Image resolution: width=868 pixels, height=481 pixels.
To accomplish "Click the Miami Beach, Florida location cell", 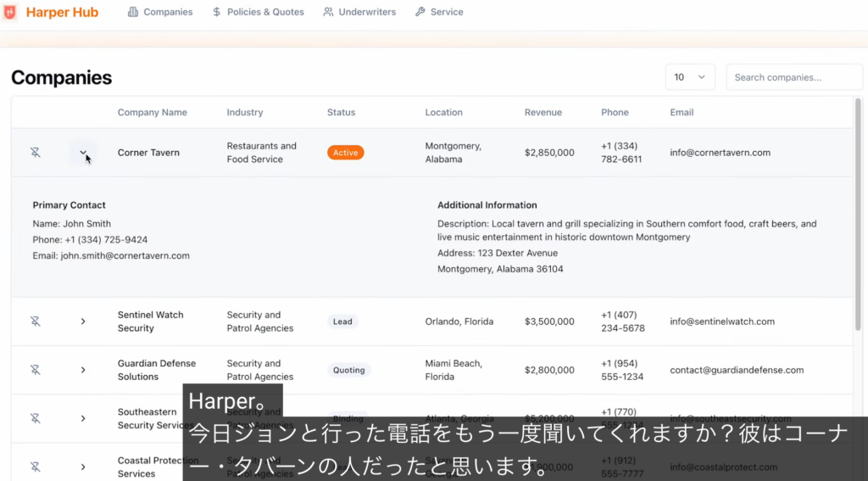I will pyautogui.click(x=453, y=370).
